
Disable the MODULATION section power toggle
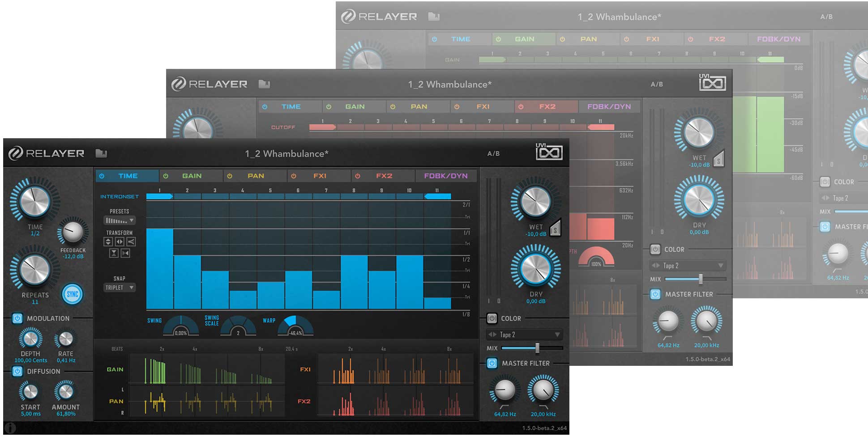(x=17, y=318)
